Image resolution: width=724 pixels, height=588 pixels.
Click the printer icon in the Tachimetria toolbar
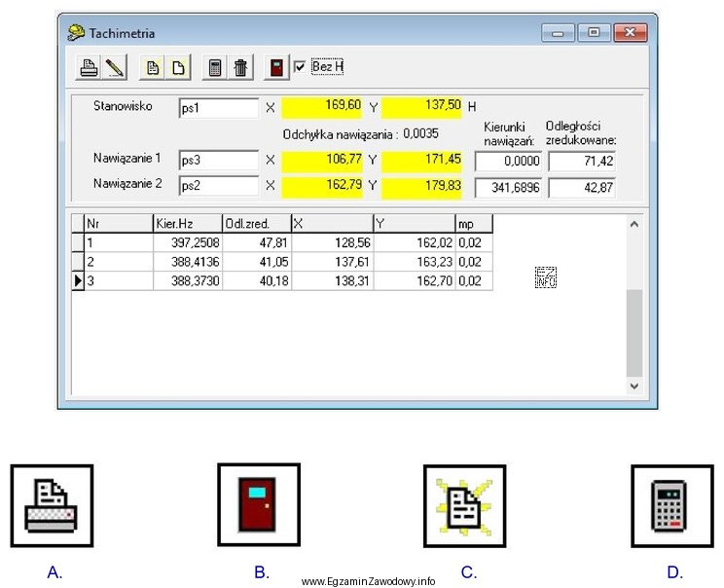click(89, 68)
